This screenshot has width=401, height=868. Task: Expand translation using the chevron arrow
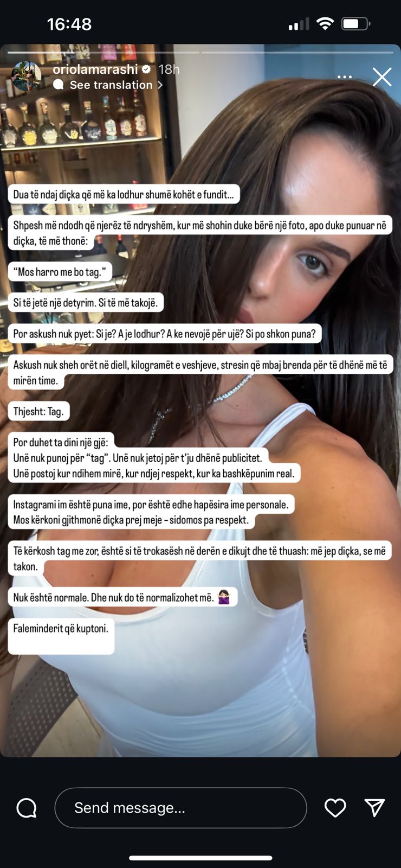(160, 85)
